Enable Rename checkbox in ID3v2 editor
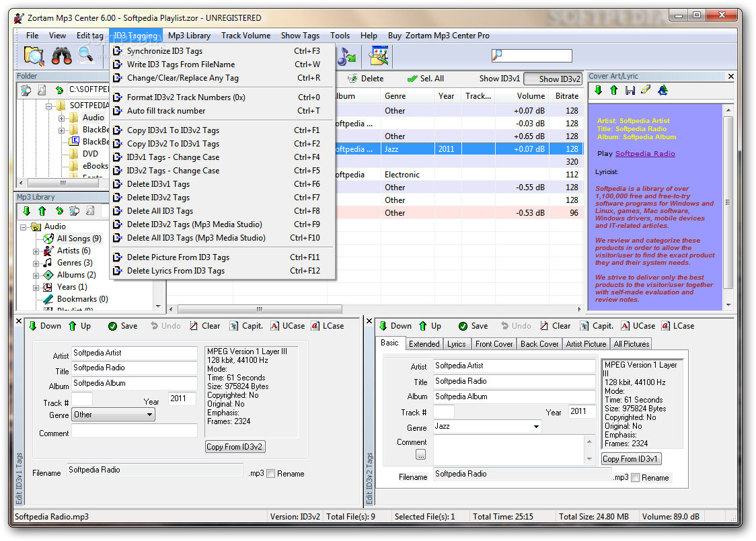Viewport: 756px width, 541px height. tap(636, 477)
